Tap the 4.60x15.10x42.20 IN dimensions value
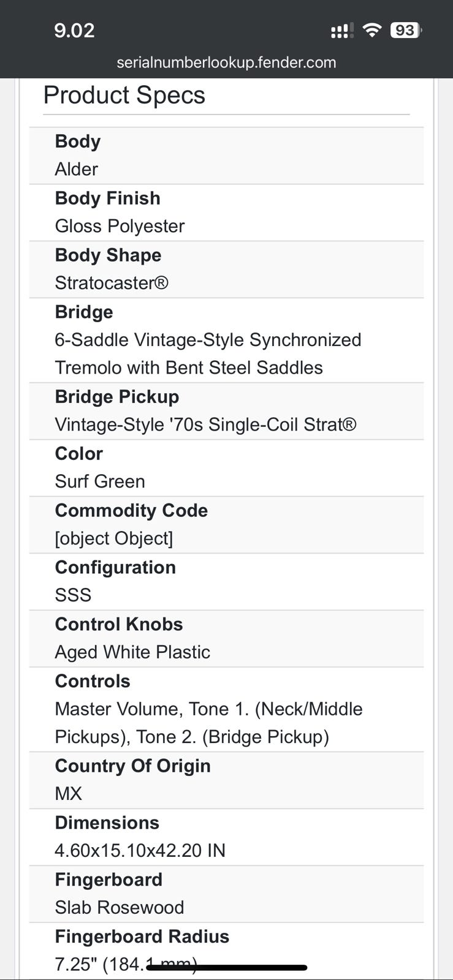 pos(140,851)
